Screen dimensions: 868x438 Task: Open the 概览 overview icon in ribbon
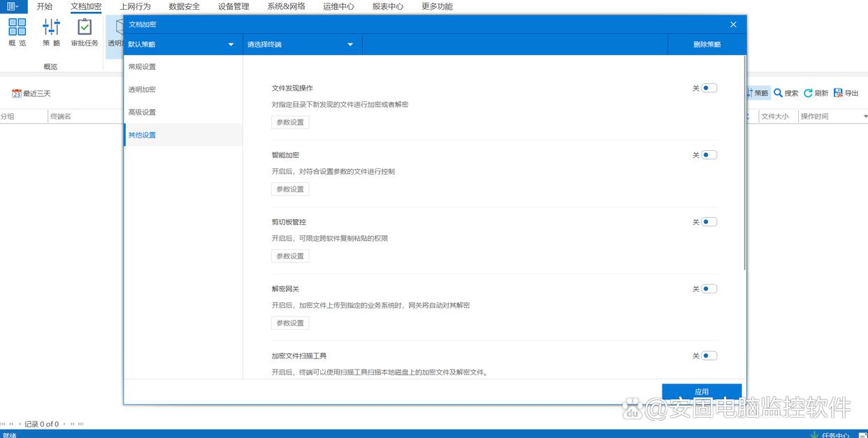coord(17,28)
